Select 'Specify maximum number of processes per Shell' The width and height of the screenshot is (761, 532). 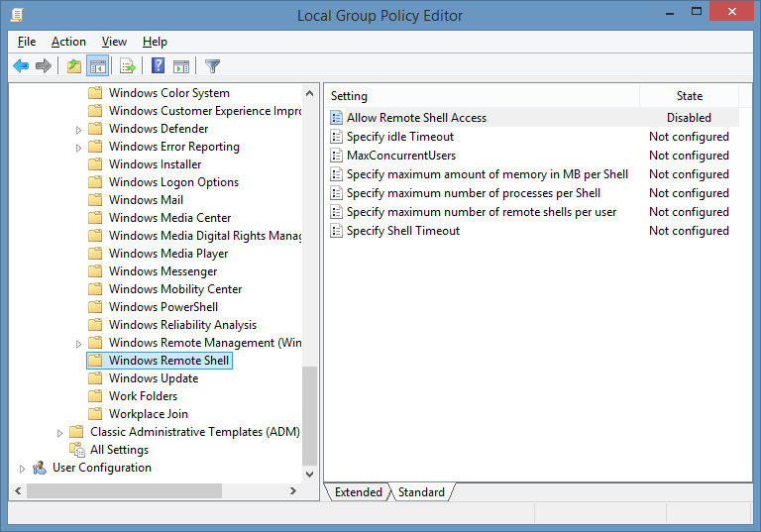pyautogui.click(x=474, y=193)
